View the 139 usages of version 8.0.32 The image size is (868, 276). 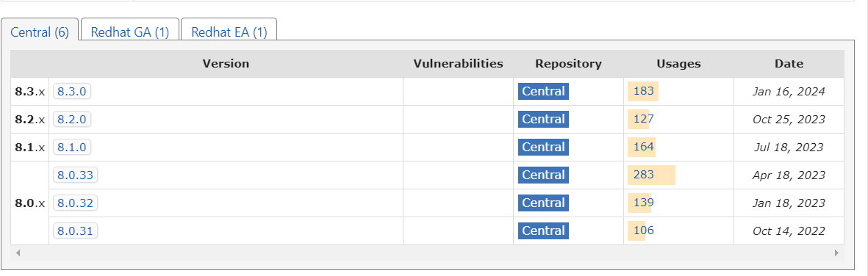click(644, 203)
